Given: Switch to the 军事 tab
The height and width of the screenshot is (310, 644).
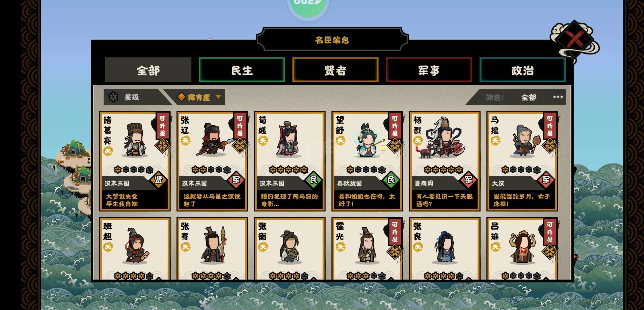Looking at the screenshot, I should 429,70.
